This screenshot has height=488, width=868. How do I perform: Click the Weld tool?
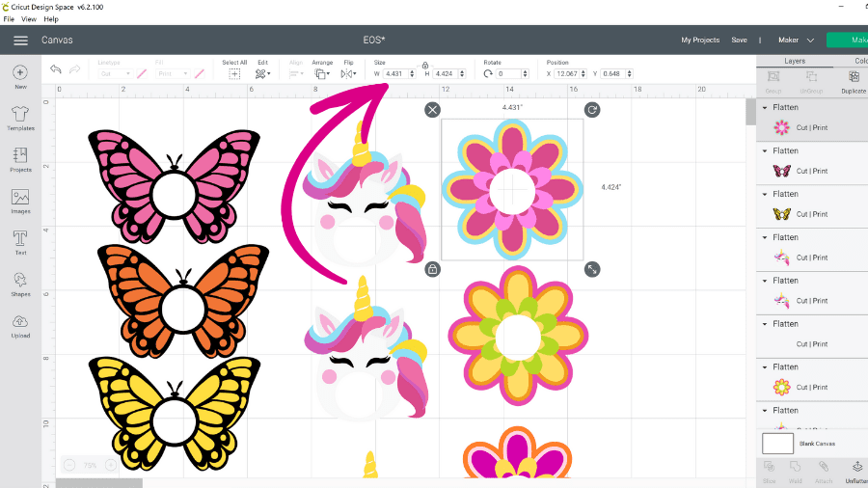tap(795, 472)
